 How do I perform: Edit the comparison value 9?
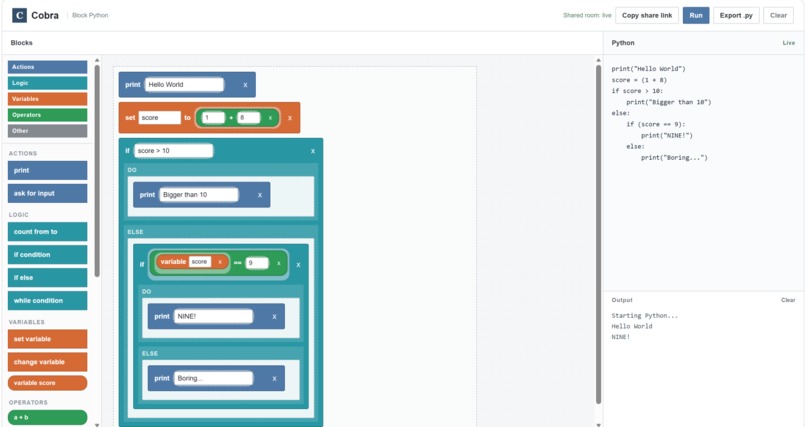point(257,263)
